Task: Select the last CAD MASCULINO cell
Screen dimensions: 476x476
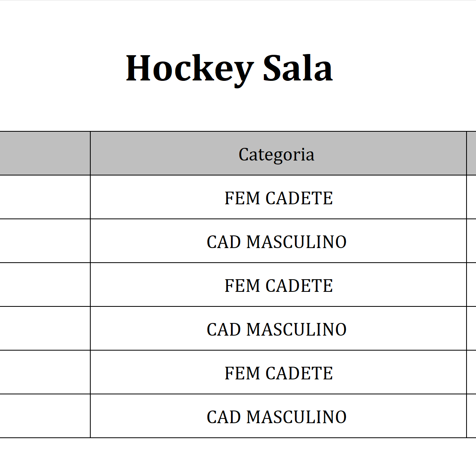Action: point(276,417)
